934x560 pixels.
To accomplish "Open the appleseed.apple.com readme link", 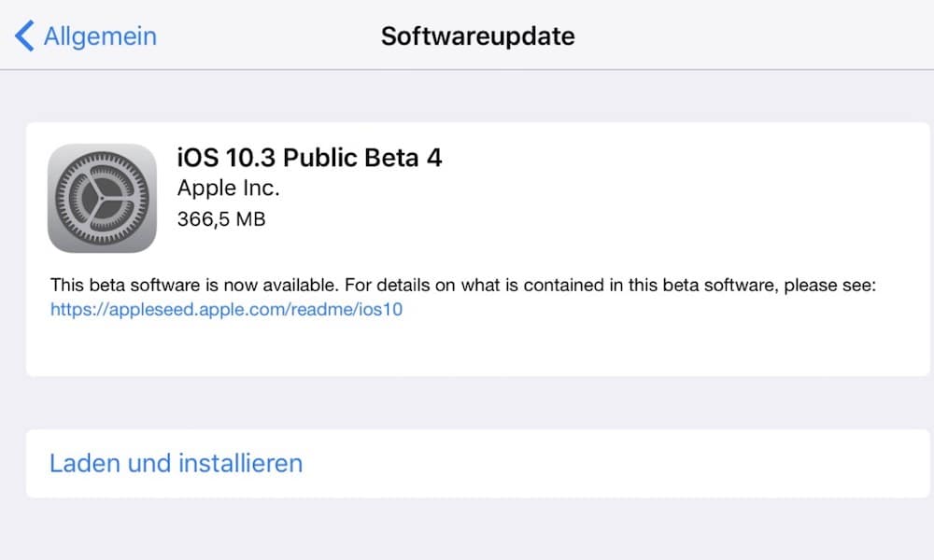I will 226,309.
